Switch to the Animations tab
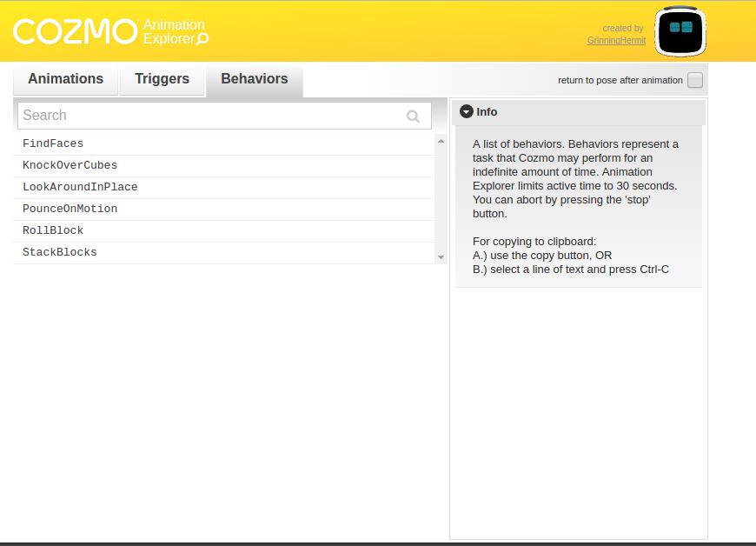 65,79
